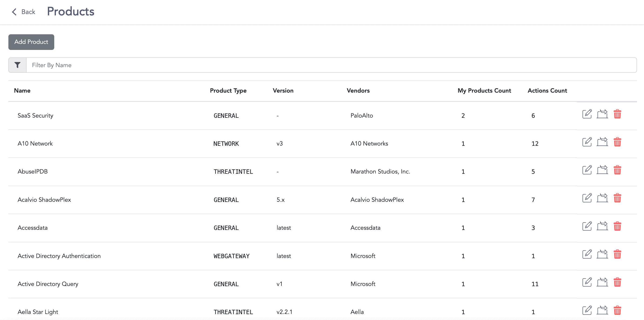Edit the SaaS Security product
Image resolution: width=644 pixels, height=320 pixels.
[587, 115]
